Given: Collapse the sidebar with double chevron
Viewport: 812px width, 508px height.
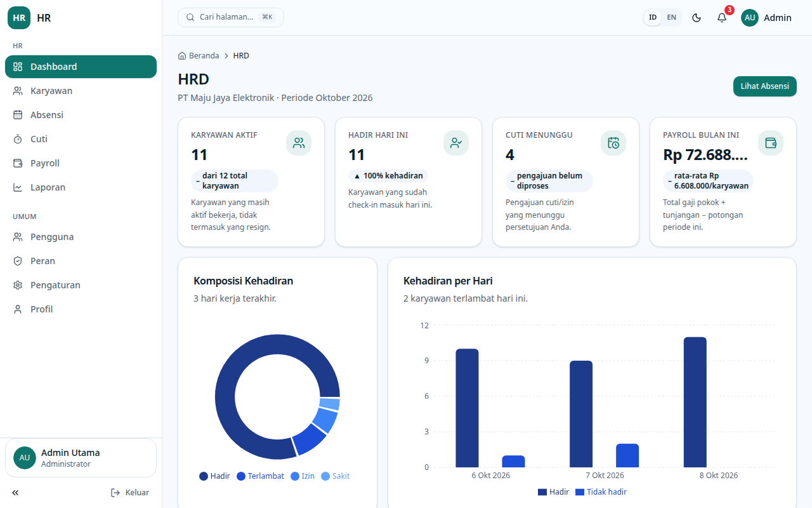Looking at the screenshot, I should (15, 493).
